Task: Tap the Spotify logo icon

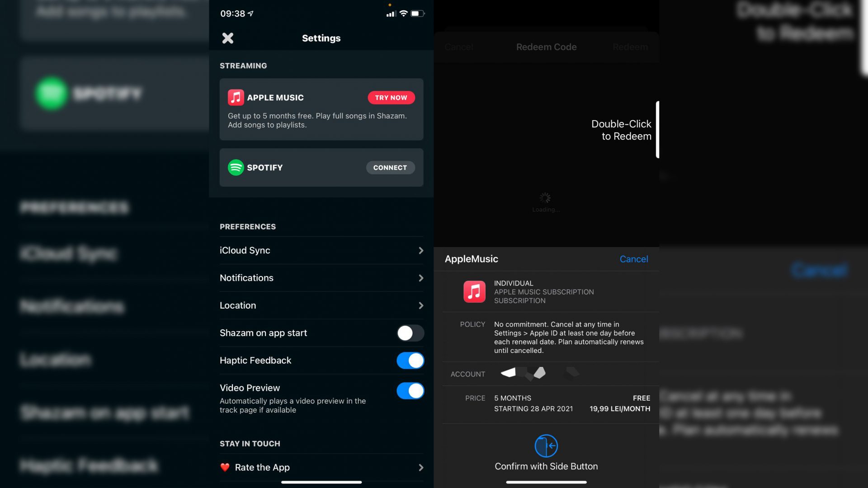Action: [235, 167]
